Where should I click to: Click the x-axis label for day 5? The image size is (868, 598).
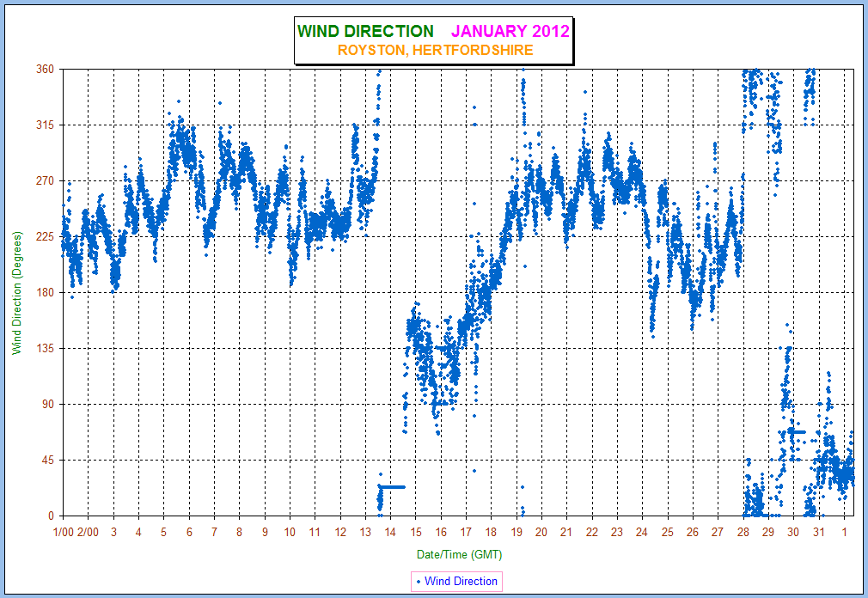coord(164,532)
